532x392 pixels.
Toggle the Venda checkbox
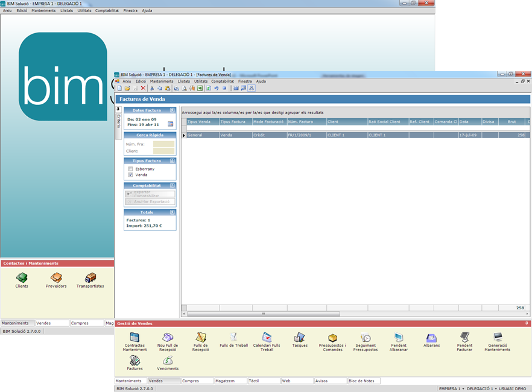tap(130, 175)
